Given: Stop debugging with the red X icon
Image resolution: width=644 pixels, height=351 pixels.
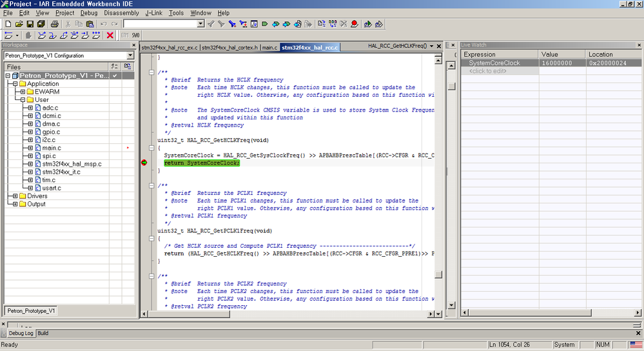Looking at the screenshot, I should tap(110, 35).
